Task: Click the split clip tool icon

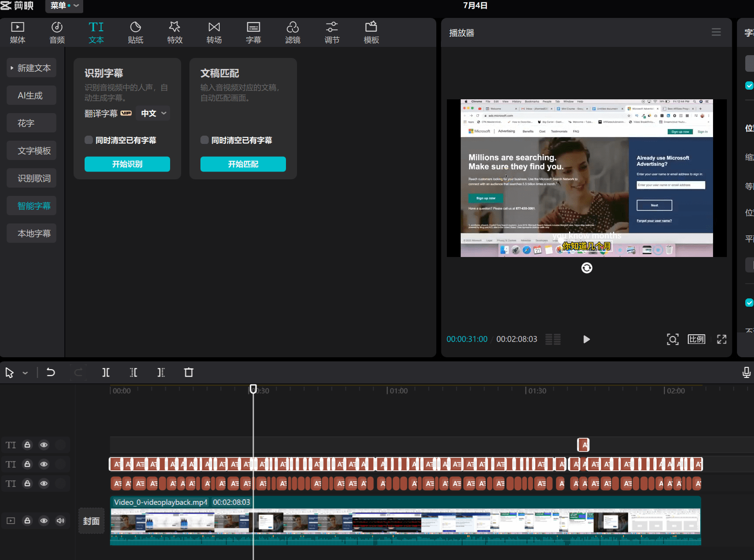Action: [x=106, y=372]
